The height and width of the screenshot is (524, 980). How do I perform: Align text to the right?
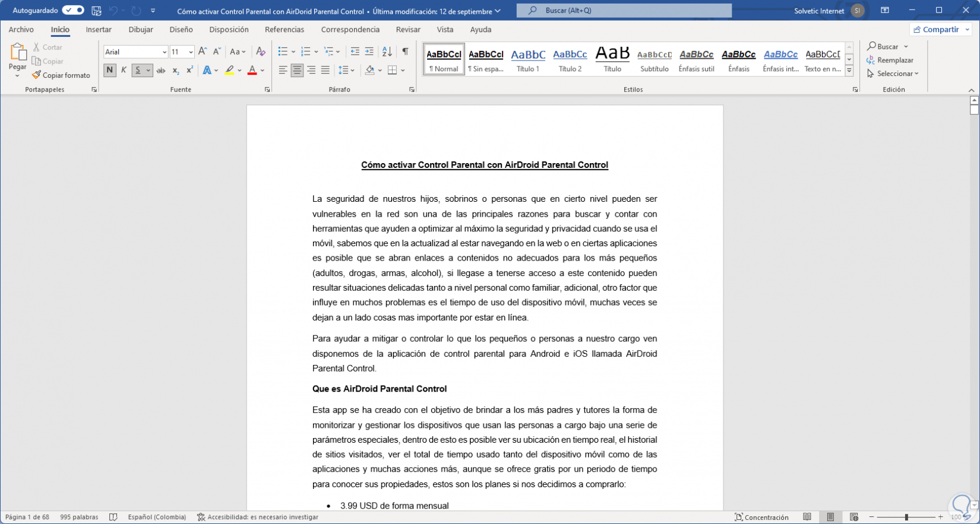(x=311, y=71)
